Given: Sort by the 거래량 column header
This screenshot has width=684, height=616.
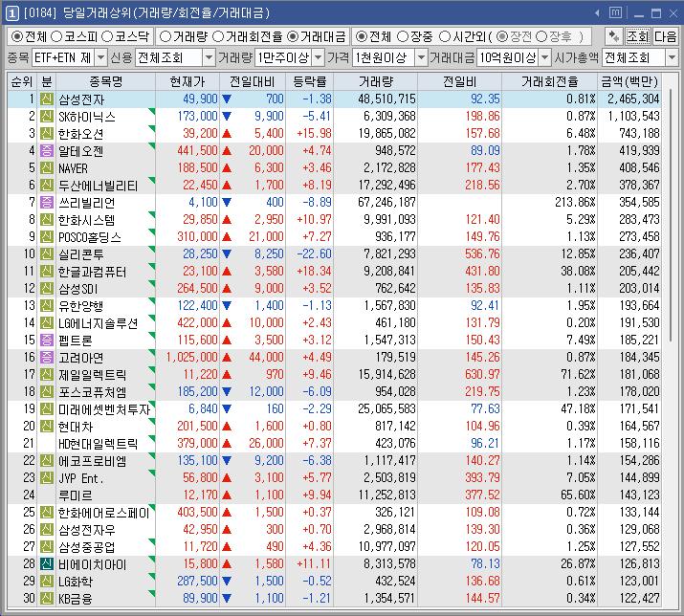Looking at the screenshot, I should 376,81.
